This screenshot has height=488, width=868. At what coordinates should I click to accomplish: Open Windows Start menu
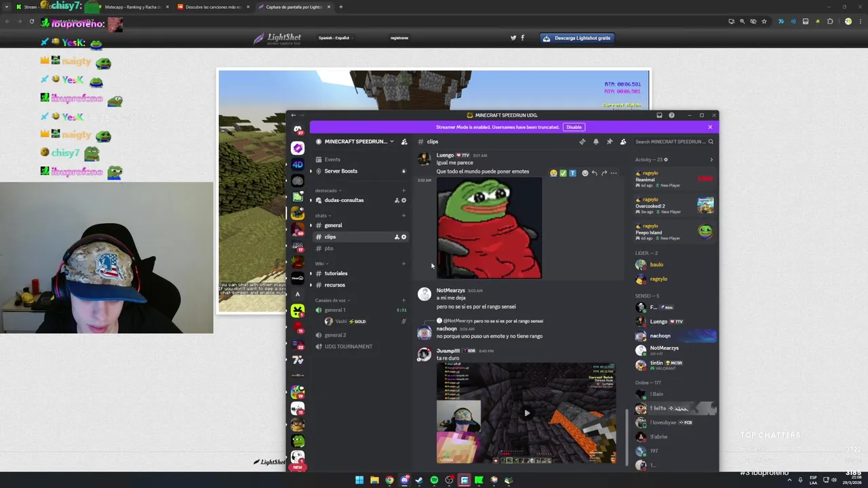pos(359,480)
